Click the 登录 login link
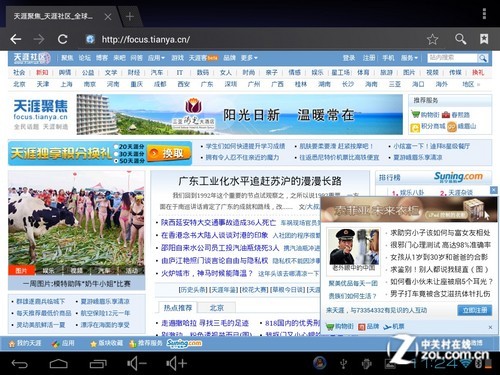This screenshot has width=500, height=375. (x=349, y=58)
